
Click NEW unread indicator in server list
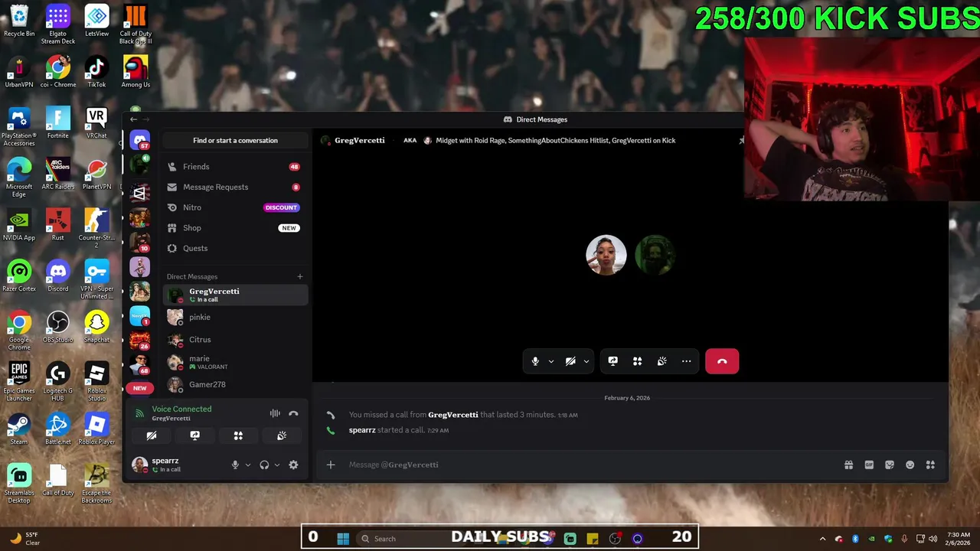click(x=139, y=388)
